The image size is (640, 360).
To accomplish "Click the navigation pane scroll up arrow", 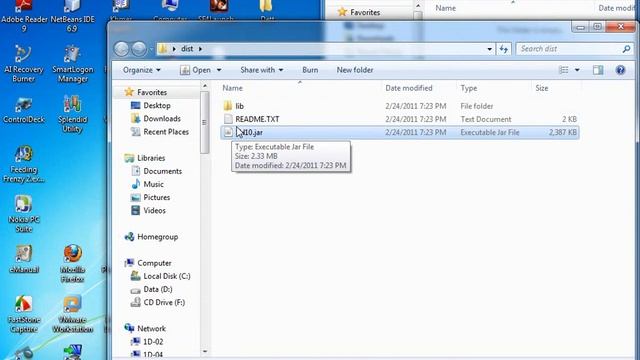I will coord(204,86).
